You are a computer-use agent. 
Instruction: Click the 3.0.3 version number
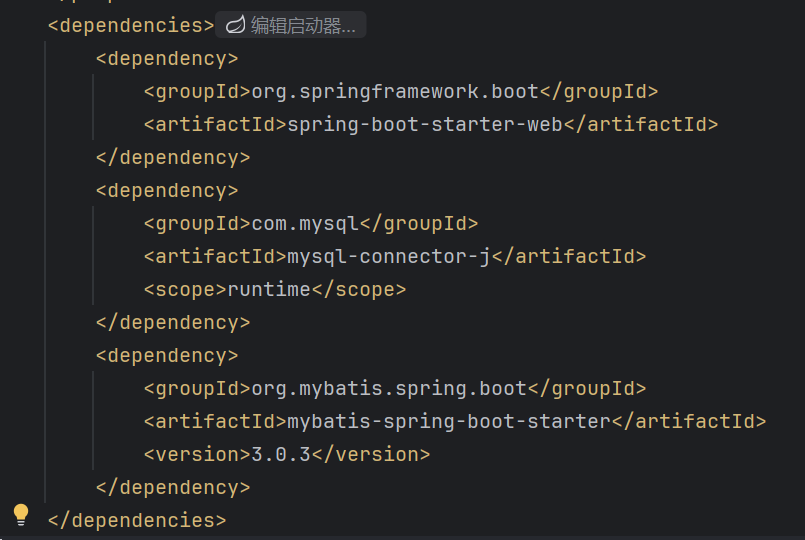point(281,454)
